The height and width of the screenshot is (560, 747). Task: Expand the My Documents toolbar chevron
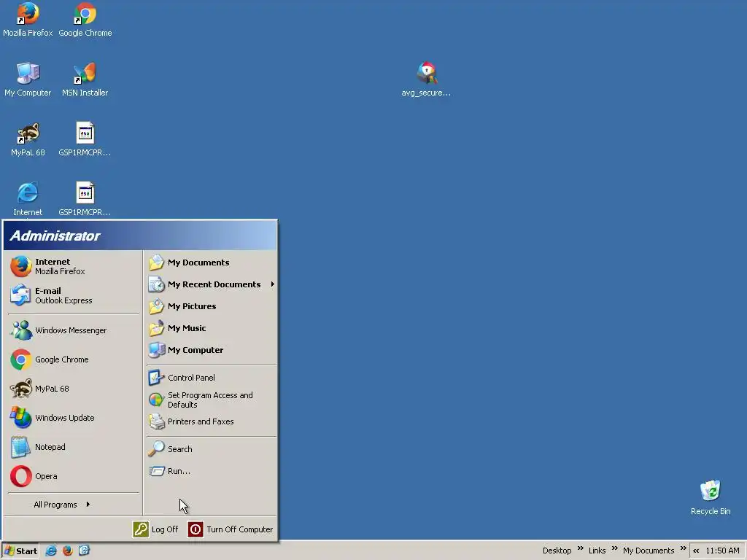click(683, 548)
